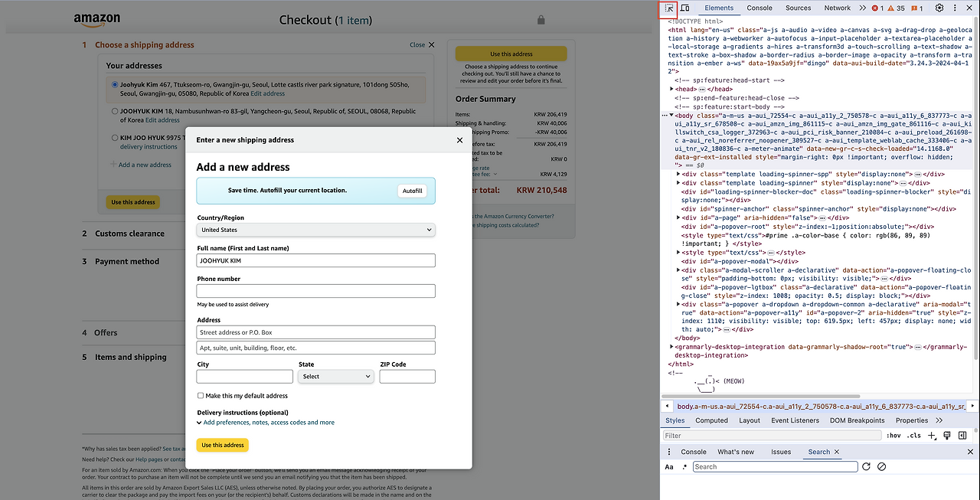Image resolution: width=980 pixels, height=500 pixels.
Task: Select Joohyuk Kim 18 Nambusunhwan-ro address radio
Action: pos(115,111)
